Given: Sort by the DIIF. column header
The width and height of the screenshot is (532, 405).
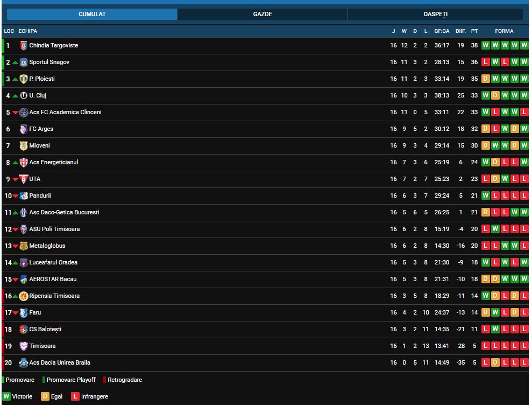Looking at the screenshot, I should pyautogui.click(x=460, y=31).
